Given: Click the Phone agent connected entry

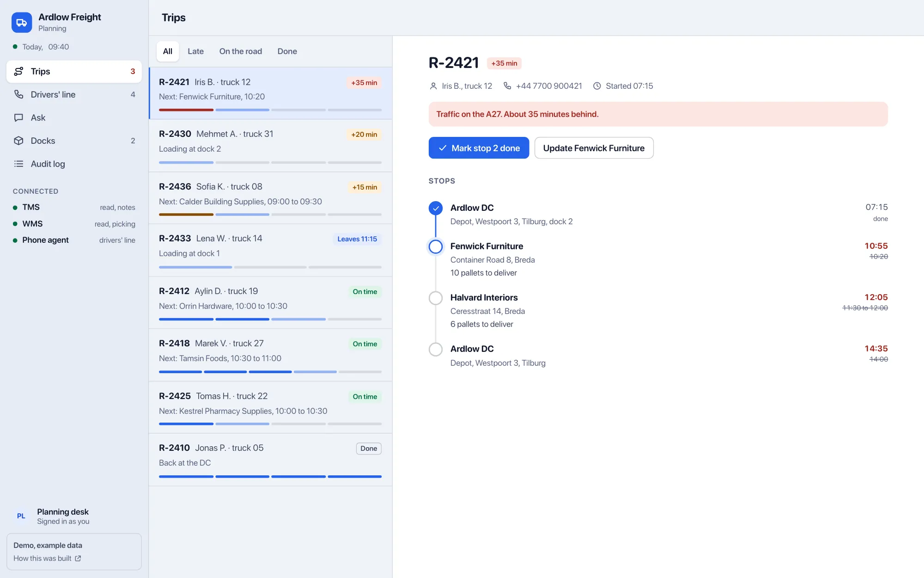Looking at the screenshot, I should 74,240.
